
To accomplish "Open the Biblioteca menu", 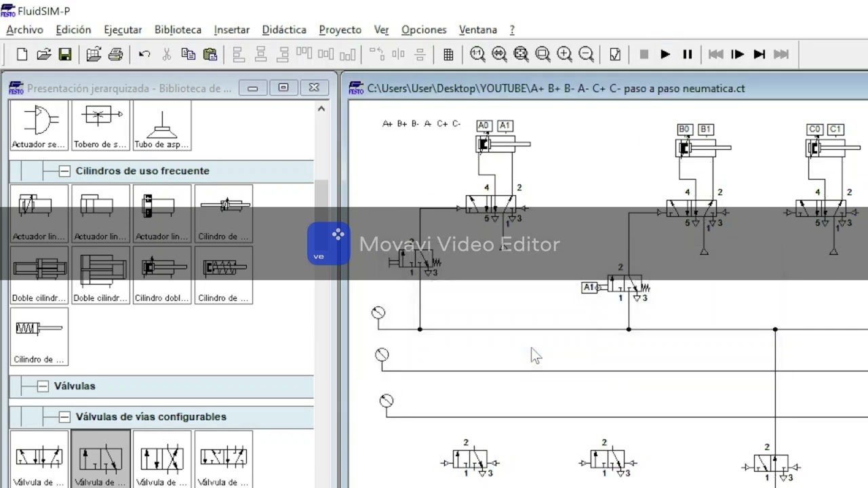I will [178, 30].
